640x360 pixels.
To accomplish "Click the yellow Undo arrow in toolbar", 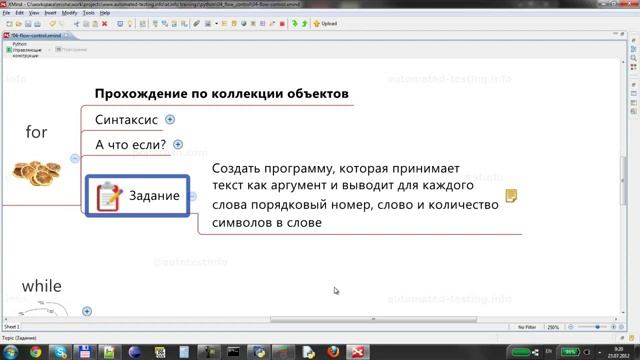I will click(x=52, y=24).
